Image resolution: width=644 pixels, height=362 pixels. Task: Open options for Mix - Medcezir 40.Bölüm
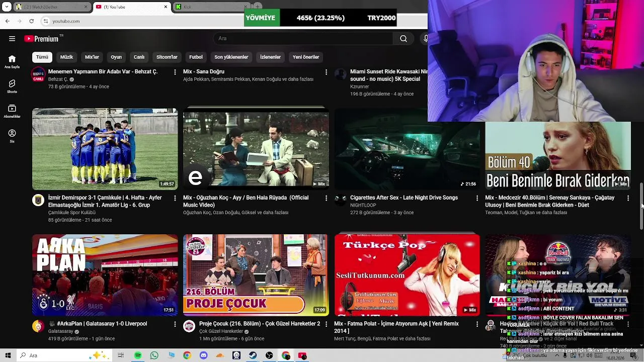pos(628,198)
